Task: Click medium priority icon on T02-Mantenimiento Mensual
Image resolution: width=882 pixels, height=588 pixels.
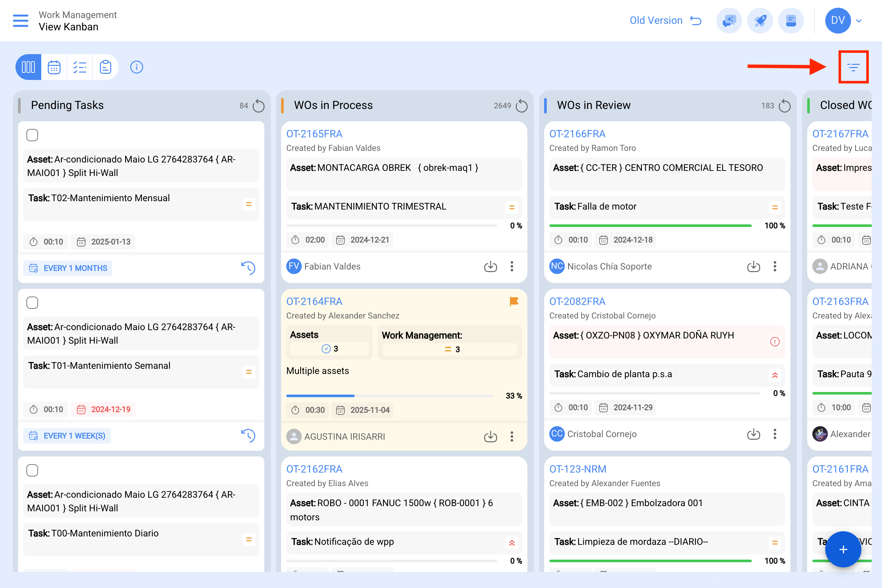Action: click(x=249, y=204)
